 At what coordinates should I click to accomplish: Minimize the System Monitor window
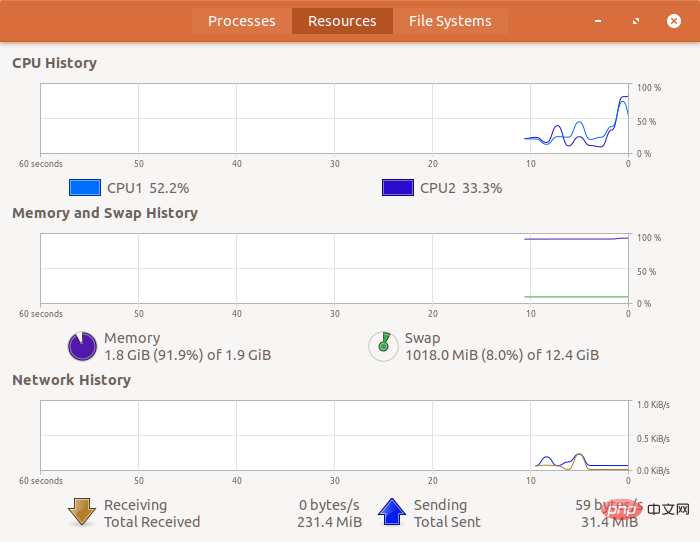[x=599, y=21]
